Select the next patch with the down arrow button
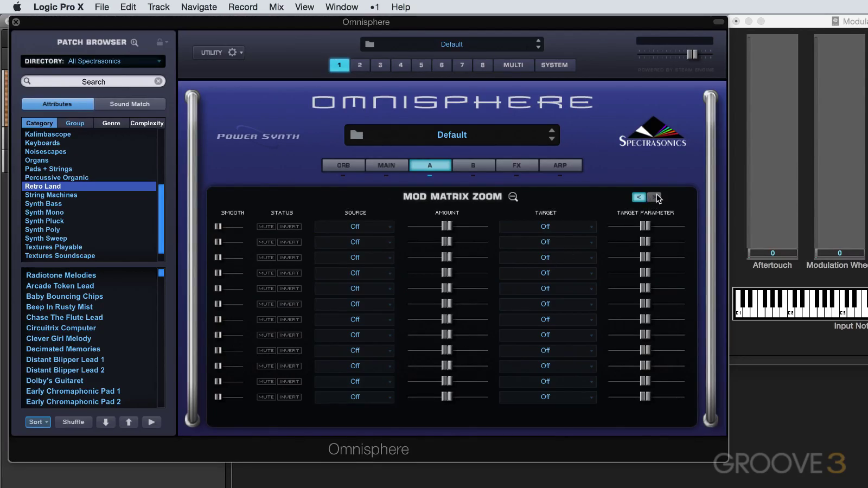 tap(106, 422)
